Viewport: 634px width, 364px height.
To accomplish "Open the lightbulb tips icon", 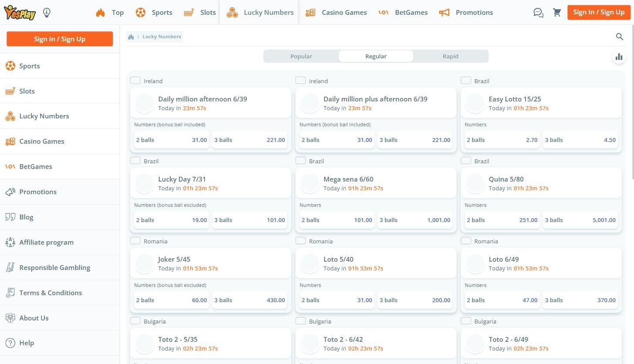I will [47, 13].
